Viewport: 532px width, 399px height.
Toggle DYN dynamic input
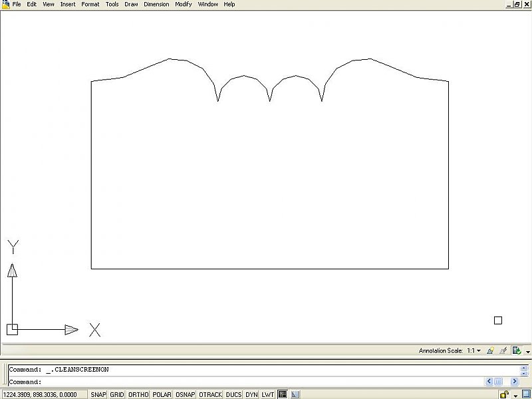point(251,394)
